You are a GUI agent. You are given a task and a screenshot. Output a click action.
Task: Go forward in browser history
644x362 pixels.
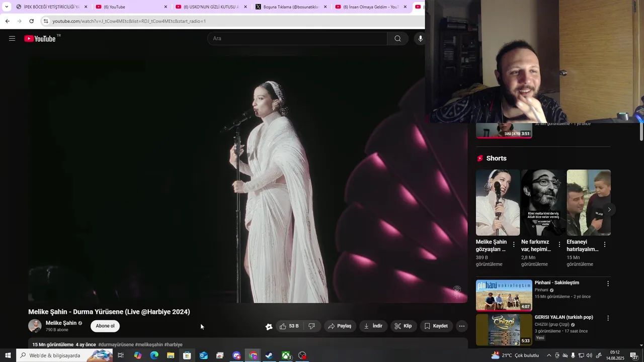coord(19,21)
